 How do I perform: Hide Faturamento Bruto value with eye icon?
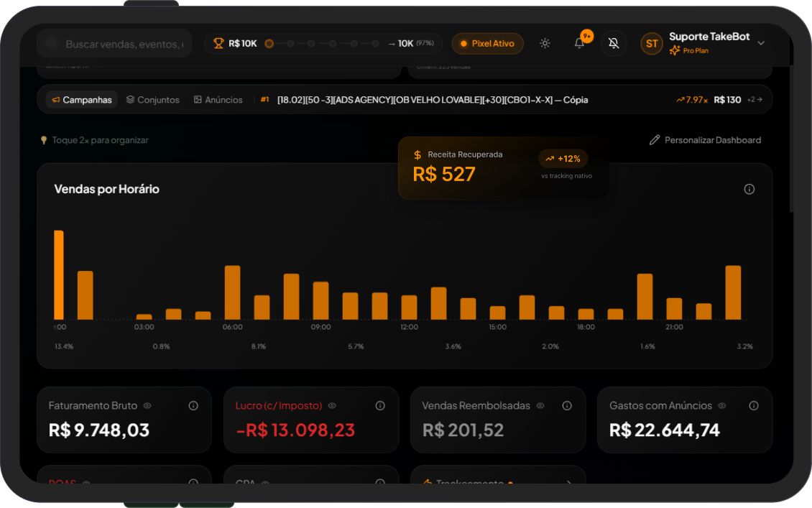pyautogui.click(x=147, y=405)
